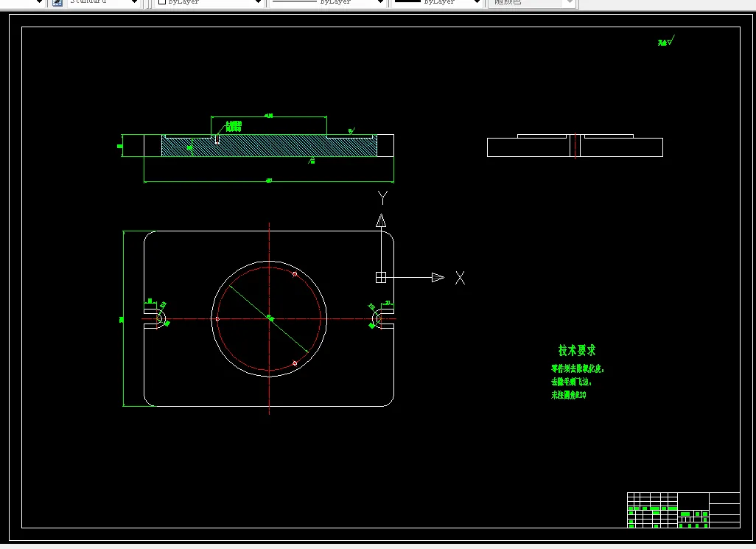Select the red centerline in right side view
Viewport: 756px width, 549px height.
tap(575, 146)
